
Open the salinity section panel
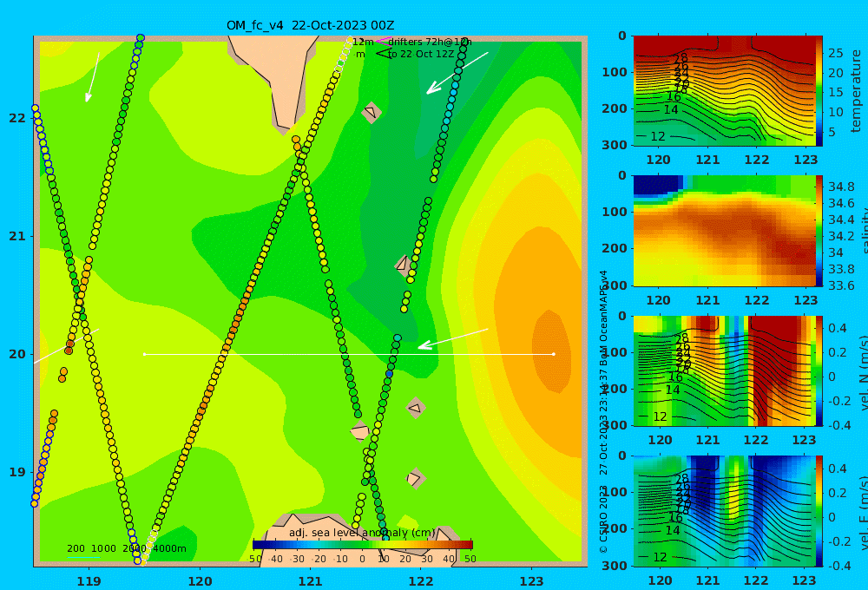pyautogui.click(x=725, y=231)
